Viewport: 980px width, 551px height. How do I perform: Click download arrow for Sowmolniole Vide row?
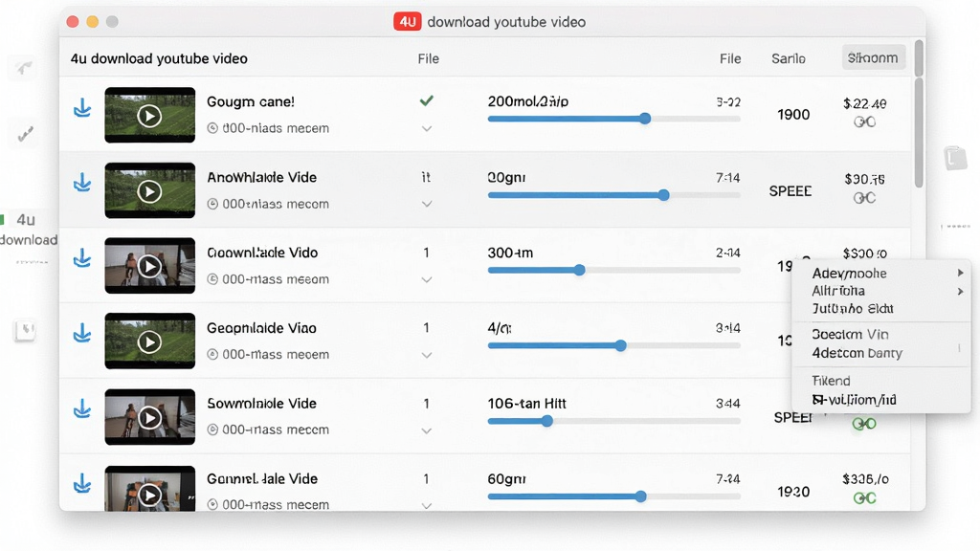point(82,408)
